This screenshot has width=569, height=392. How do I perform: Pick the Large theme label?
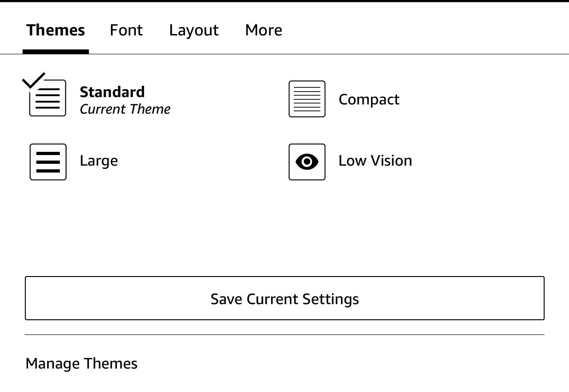point(99,161)
